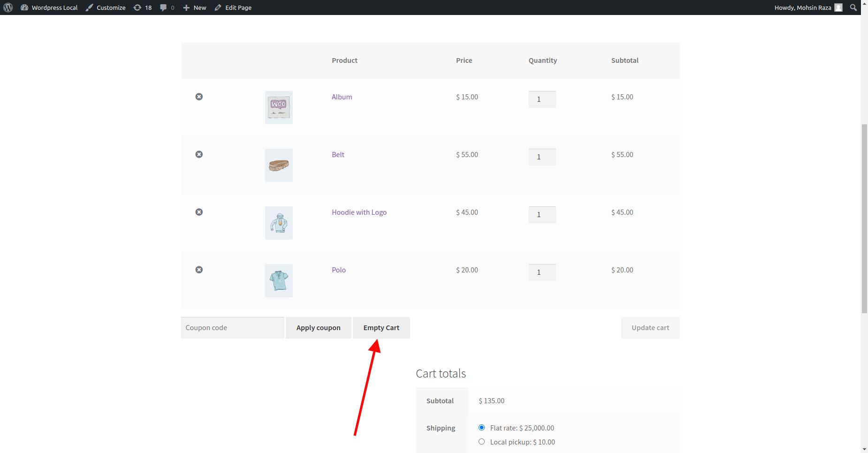Screen dimensions: 868x453
Task: Remove Belt from the cart
Action: tap(199, 154)
